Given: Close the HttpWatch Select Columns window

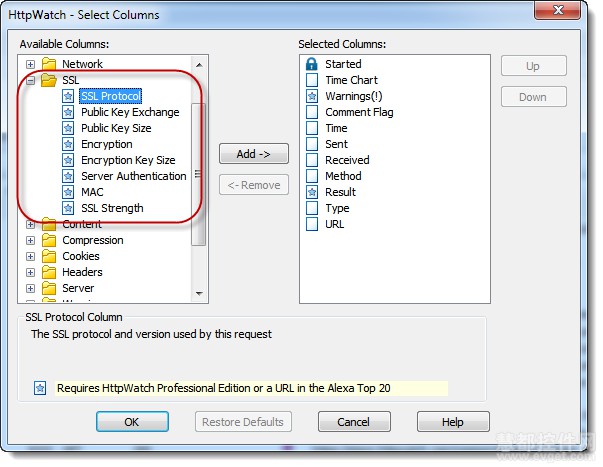Looking at the screenshot, I should tap(558, 10).
